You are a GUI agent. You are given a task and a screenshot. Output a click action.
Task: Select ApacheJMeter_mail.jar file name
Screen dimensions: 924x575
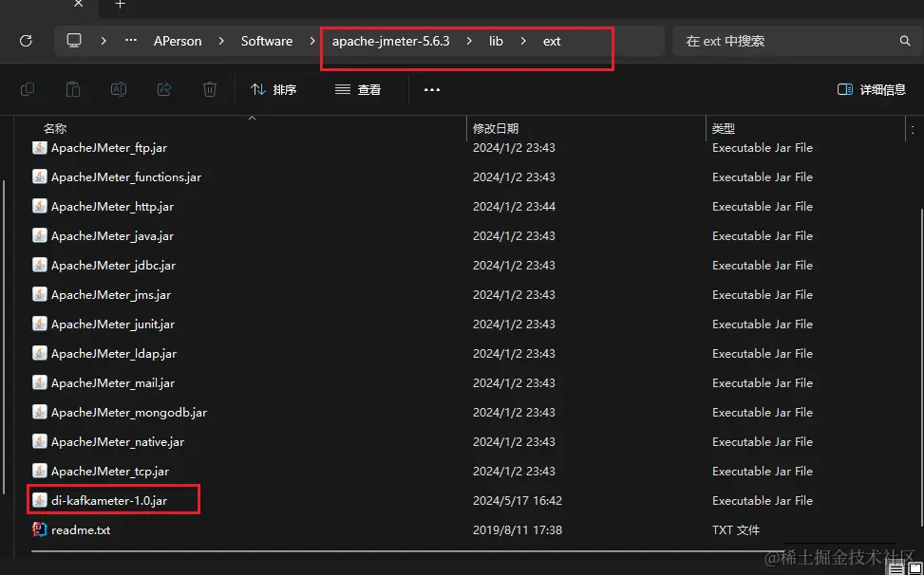[113, 383]
